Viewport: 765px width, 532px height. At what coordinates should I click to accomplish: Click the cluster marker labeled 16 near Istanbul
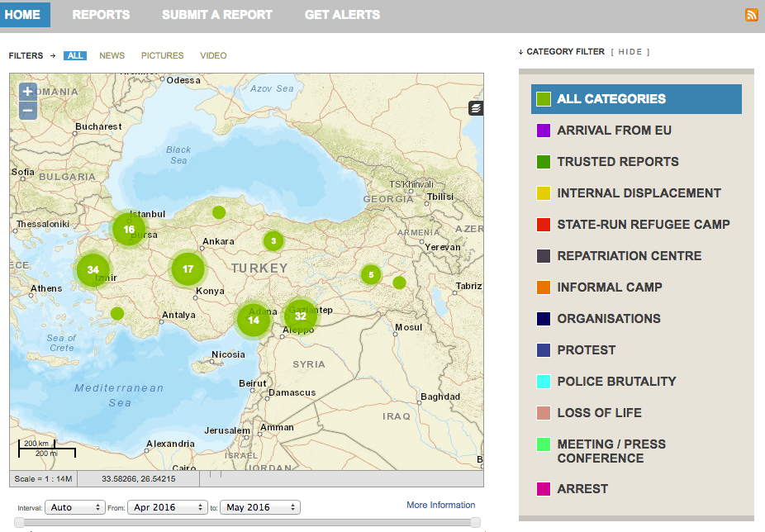click(x=129, y=229)
